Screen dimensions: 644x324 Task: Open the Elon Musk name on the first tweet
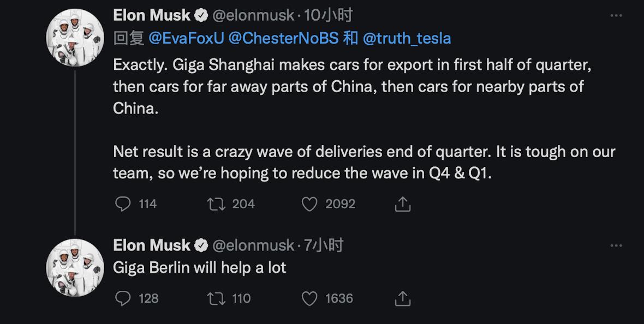151,15
